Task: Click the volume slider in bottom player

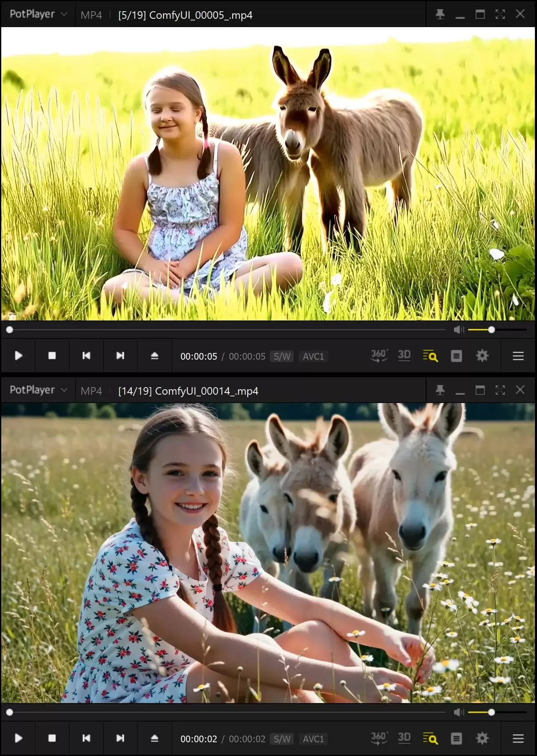Action: (x=497, y=712)
